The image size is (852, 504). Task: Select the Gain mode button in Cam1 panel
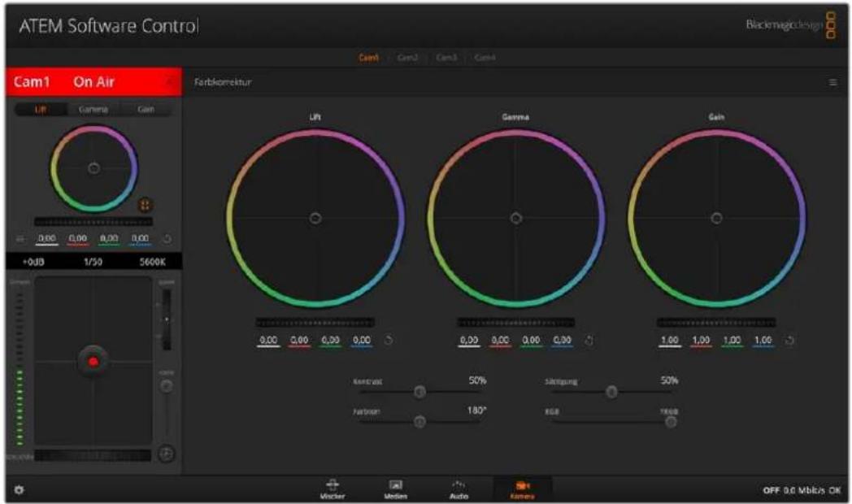[x=146, y=109]
